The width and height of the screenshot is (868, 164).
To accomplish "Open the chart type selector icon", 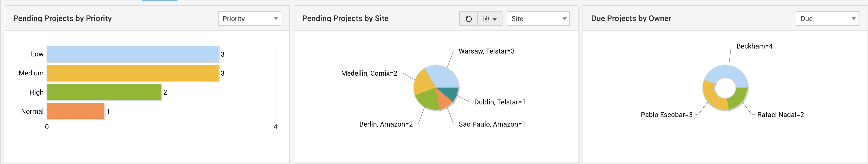I will (x=490, y=19).
